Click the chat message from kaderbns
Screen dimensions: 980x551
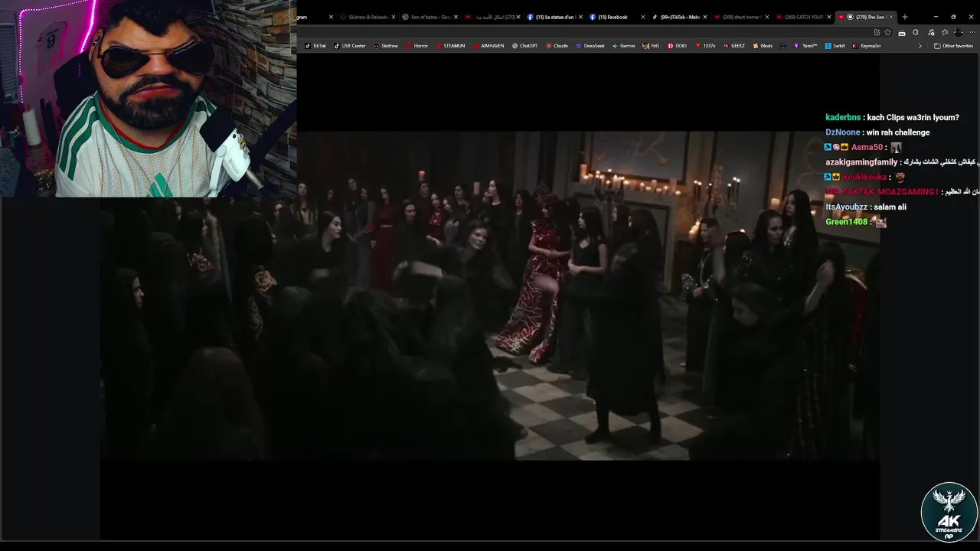pos(892,118)
